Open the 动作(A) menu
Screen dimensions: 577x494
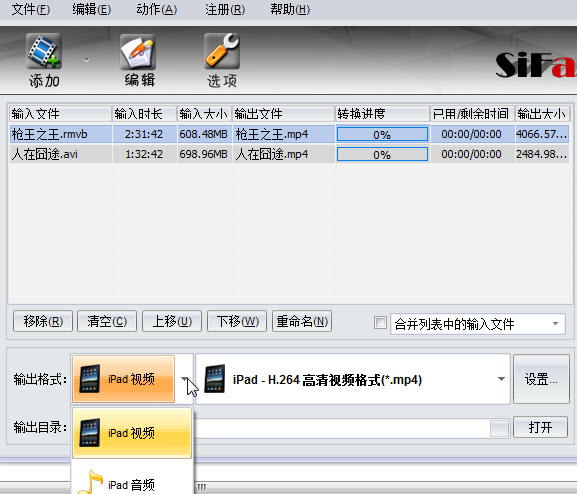(x=157, y=10)
